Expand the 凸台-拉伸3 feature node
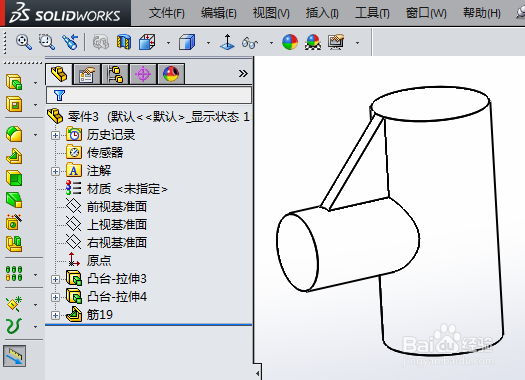The image size is (525, 380). [x=55, y=279]
